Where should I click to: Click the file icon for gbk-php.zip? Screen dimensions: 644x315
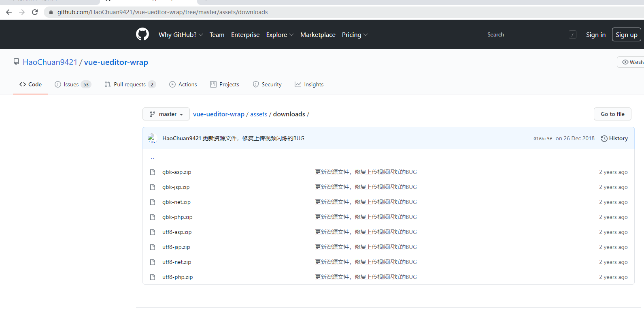153,217
